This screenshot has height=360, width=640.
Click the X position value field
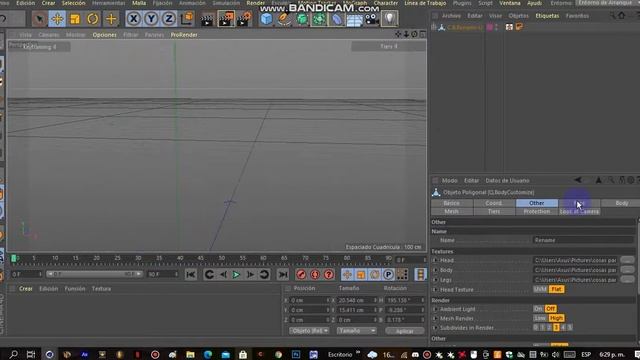[x=308, y=300]
